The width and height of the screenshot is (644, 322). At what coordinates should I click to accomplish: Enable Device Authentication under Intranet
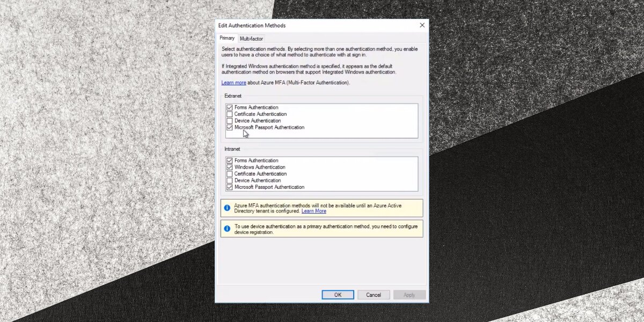point(230,180)
